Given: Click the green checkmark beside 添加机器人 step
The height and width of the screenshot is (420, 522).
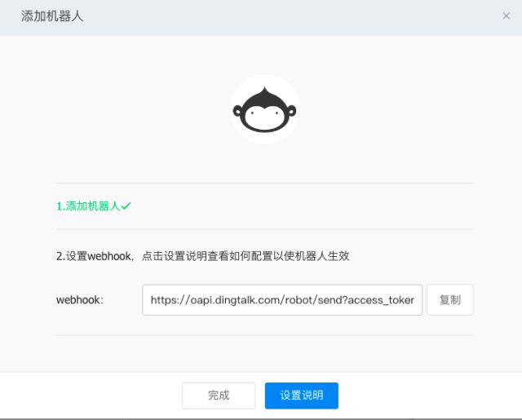Looking at the screenshot, I should [126, 206].
